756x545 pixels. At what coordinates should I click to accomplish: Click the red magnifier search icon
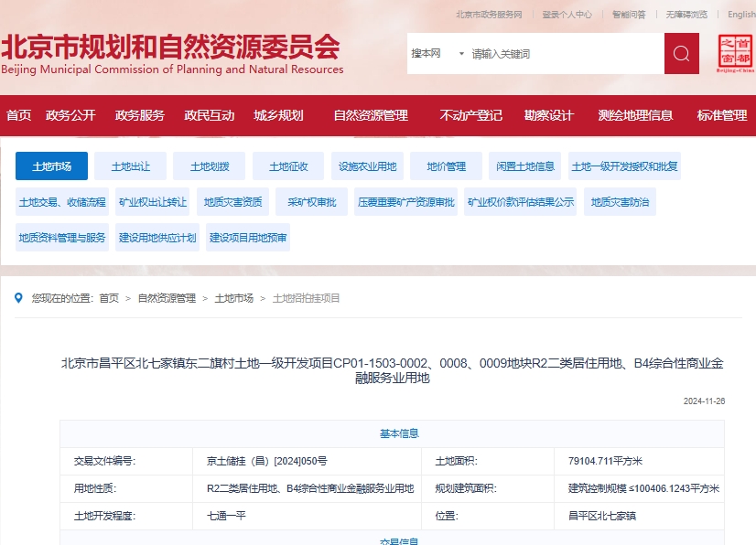click(x=681, y=54)
